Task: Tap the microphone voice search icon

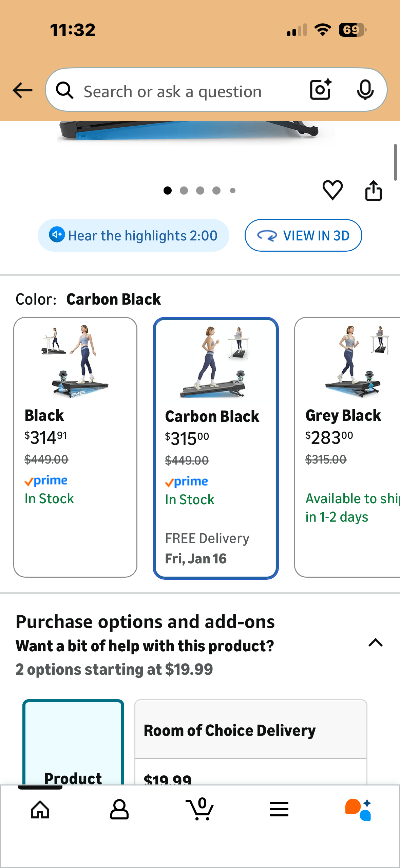Action: click(x=365, y=90)
